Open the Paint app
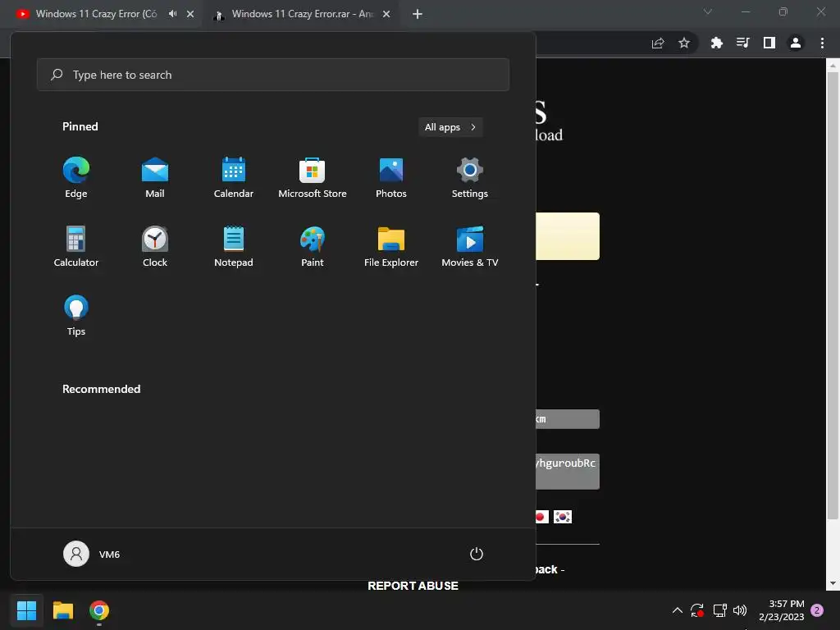Screen dimensions: 840x630 coord(313,246)
